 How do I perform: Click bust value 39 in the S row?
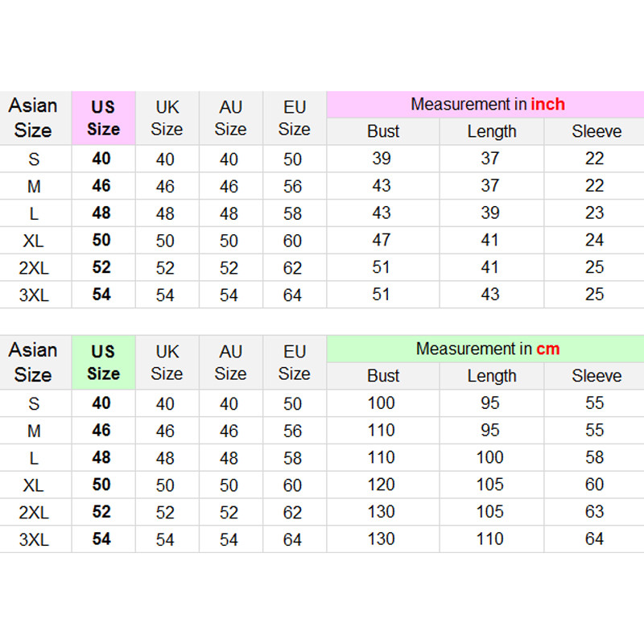tap(382, 159)
